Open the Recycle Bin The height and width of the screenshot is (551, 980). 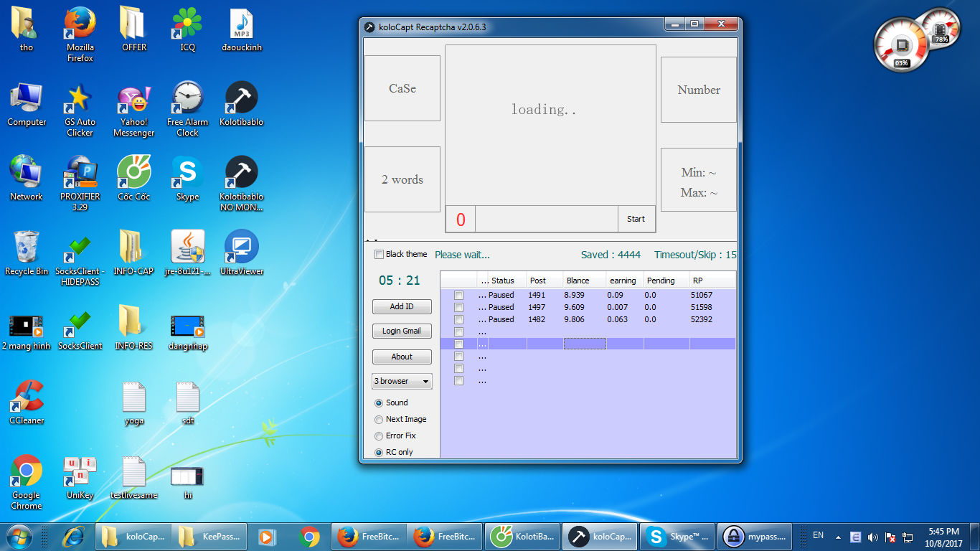point(27,253)
